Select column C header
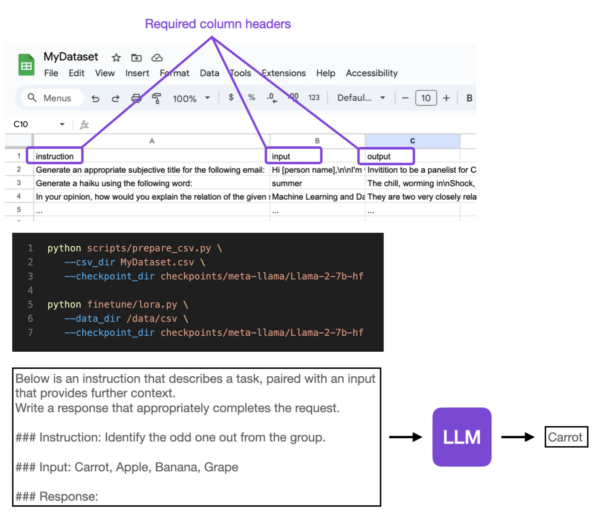This screenshot has width=600, height=530. (412, 141)
